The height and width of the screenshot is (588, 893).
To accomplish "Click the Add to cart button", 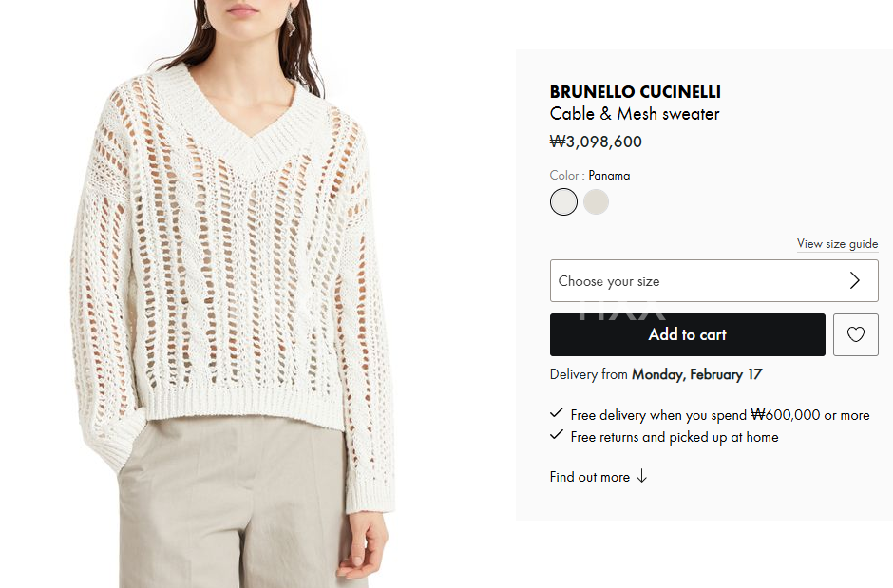I will pyautogui.click(x=688, y=334).
